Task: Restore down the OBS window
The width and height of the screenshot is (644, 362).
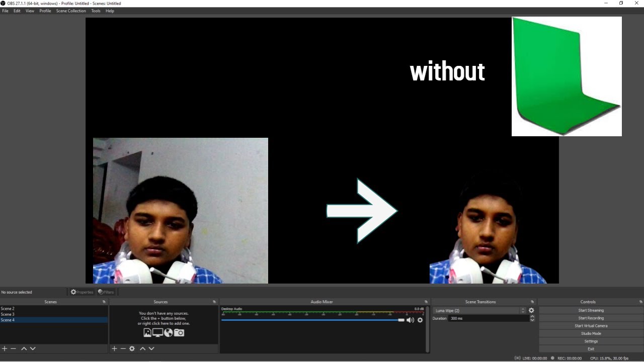Action: tap(621, 3)
